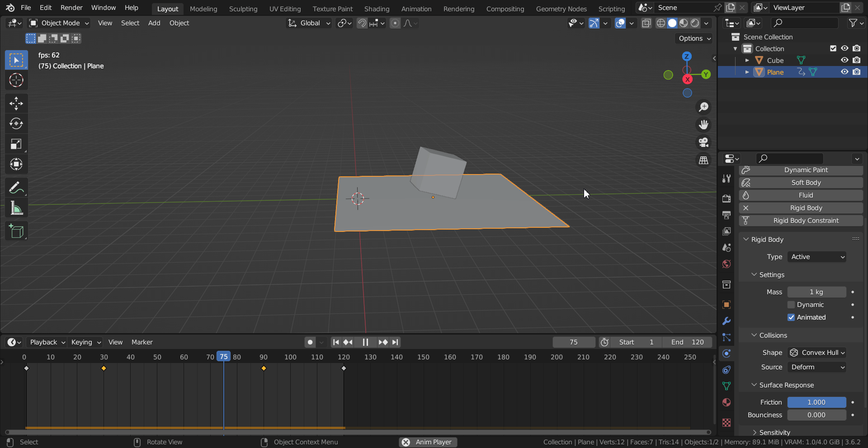Viewport: 868px width, 448px height.
Task: Open the World Properties tab
Action: pos(726,264)
